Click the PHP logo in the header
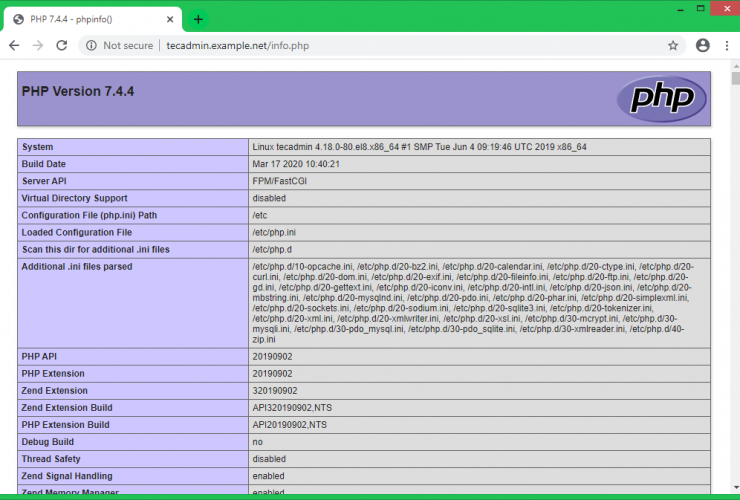Image resolution: width=740 pixels, height=500 pixels. click(661, 98)
